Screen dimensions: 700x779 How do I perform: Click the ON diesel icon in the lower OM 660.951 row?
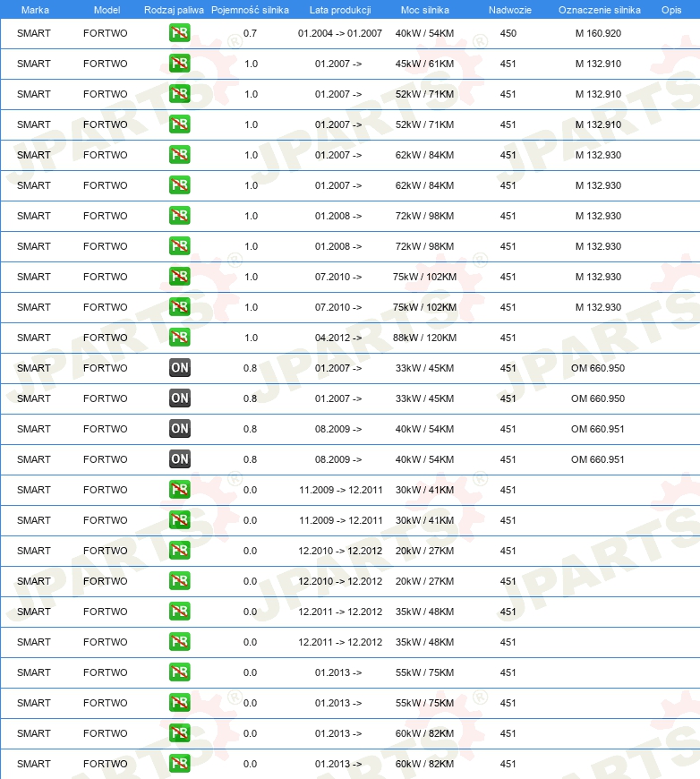click(x=179, y=459)
